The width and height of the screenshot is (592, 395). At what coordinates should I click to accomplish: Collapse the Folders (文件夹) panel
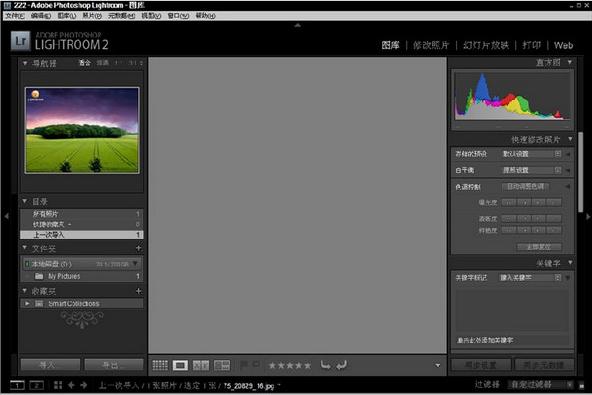(25, 248)
